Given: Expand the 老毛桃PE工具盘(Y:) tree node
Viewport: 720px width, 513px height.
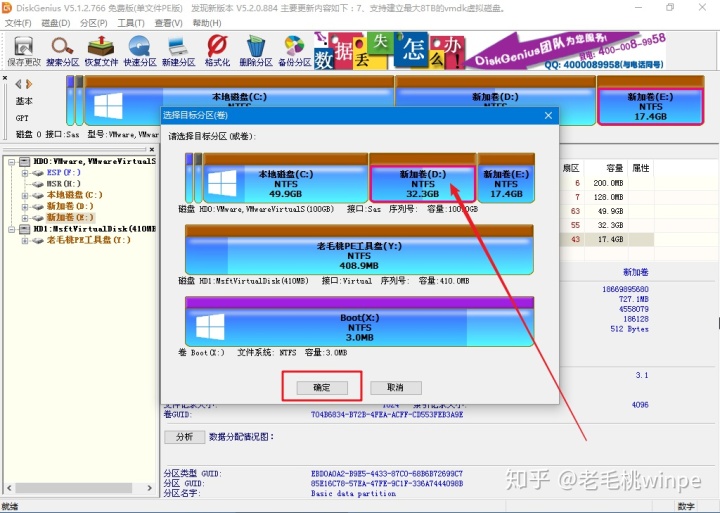Looking at the screenshot, I should pyautogui.click(x=25, y=240).
